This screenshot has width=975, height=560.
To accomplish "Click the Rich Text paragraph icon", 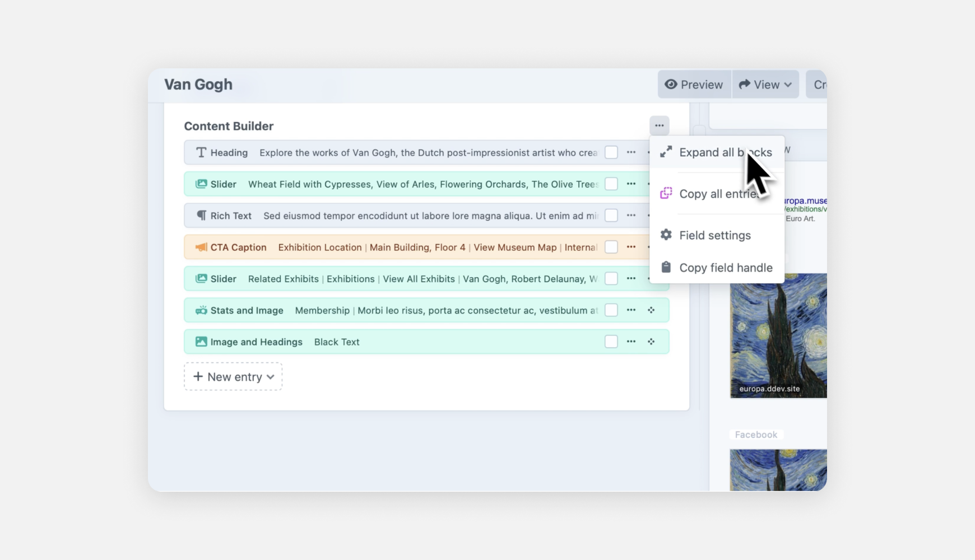I will pyautogui.click(x=201, y=216).
